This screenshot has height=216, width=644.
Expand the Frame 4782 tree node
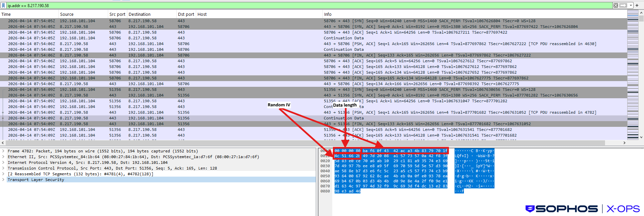pos(3,151)
